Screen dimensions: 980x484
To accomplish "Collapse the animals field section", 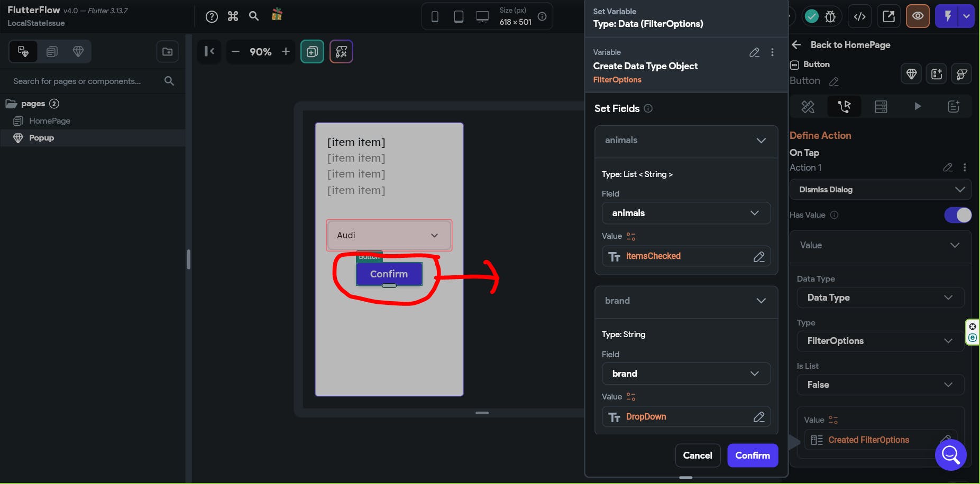I will tap(761, 141).
